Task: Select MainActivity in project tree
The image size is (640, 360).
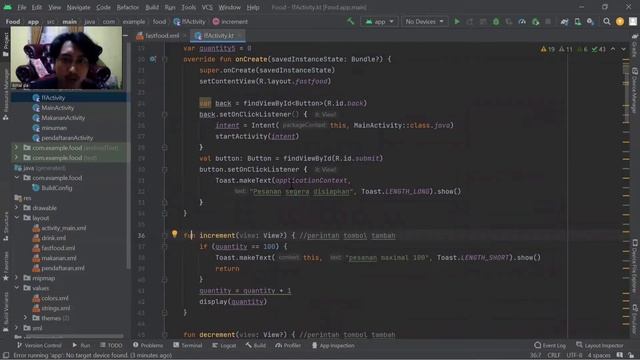Action: coord(58,108)
